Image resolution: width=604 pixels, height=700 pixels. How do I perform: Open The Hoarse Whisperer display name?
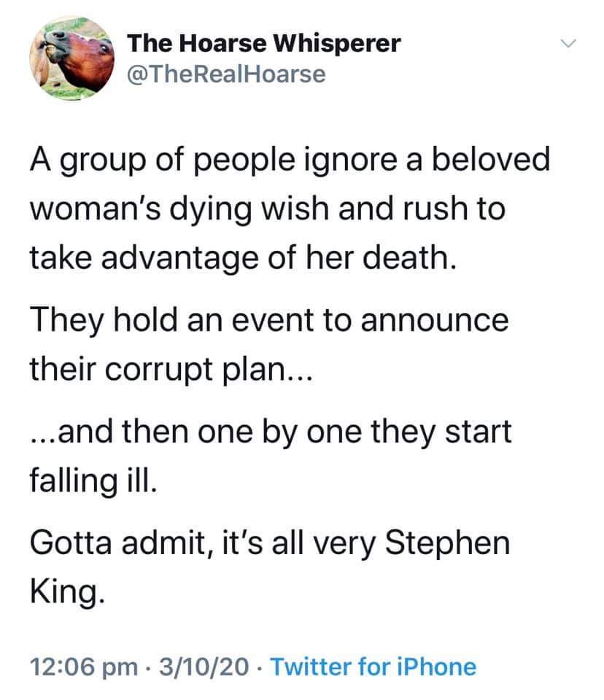264,44
